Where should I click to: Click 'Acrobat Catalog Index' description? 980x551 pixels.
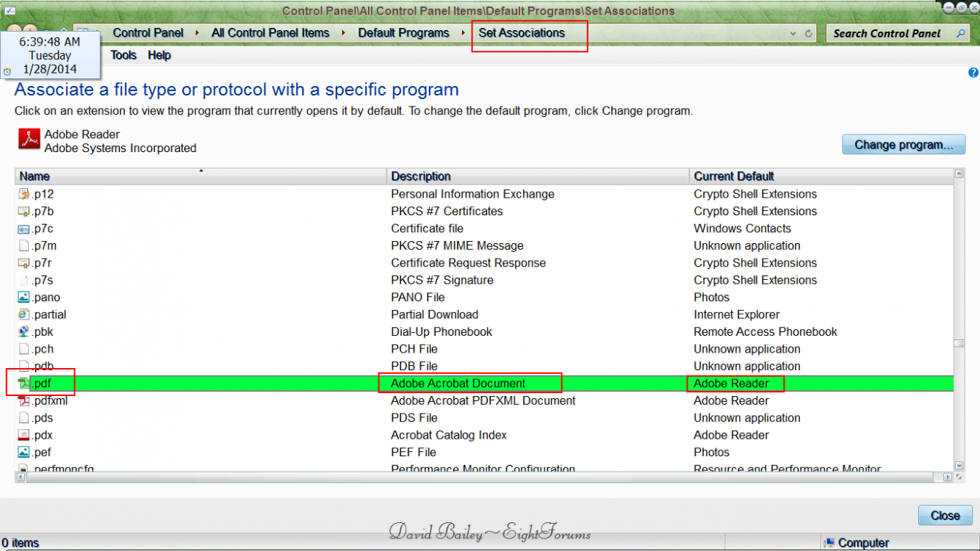point(449,435)
